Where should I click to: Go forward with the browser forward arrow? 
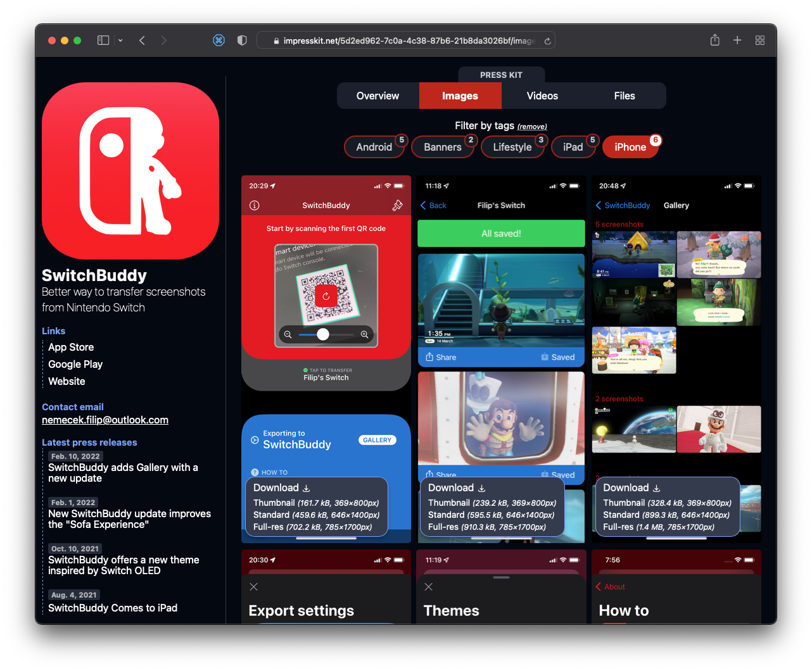[x=164, y=41]
